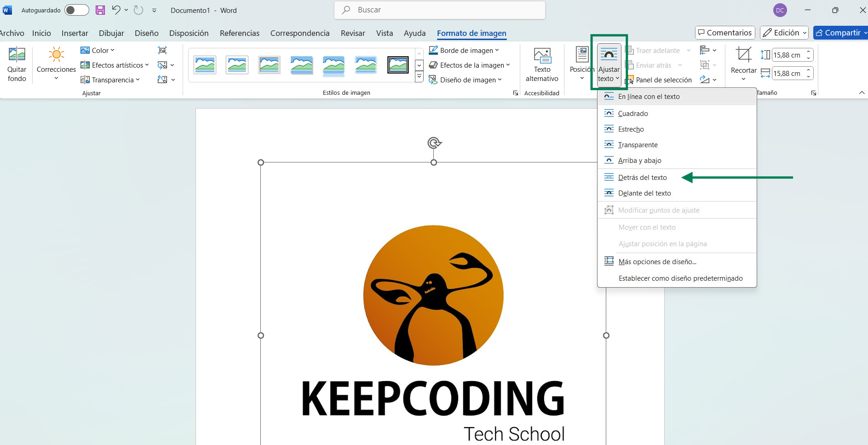This screenshot has width=868, height=445.
Task: Select the Quitar fondo tool
Action: 17,64
